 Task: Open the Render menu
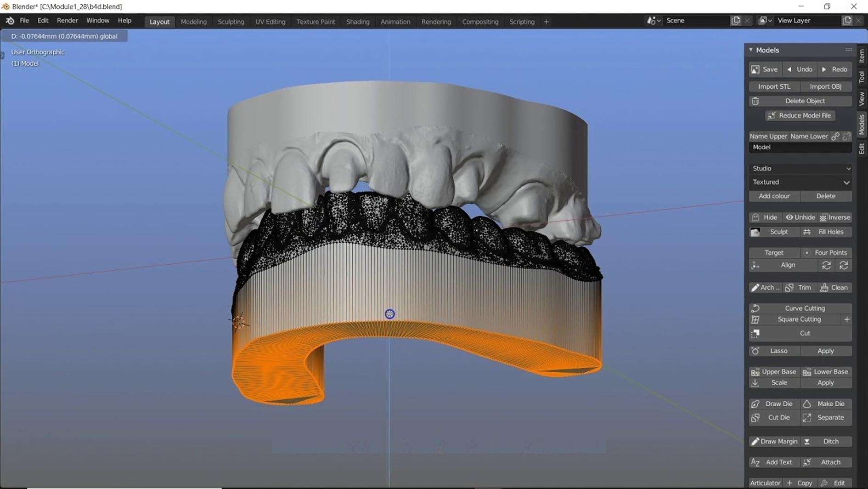[67, 21]
